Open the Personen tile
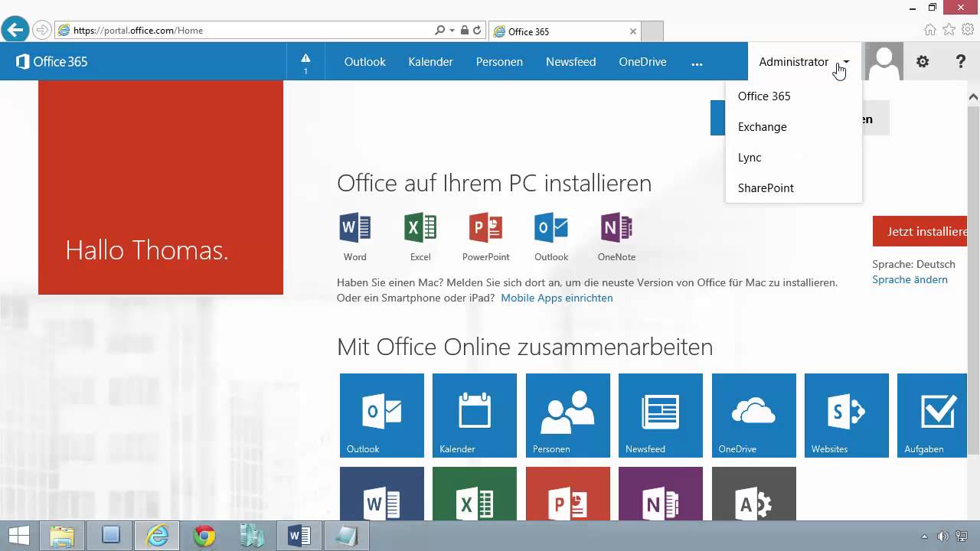 click(x=568, y=416)
